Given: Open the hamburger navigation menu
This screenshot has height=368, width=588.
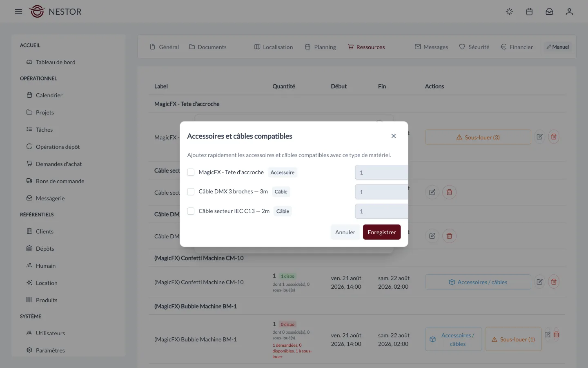Looking at the screenshot, I should tap(18, 11).
